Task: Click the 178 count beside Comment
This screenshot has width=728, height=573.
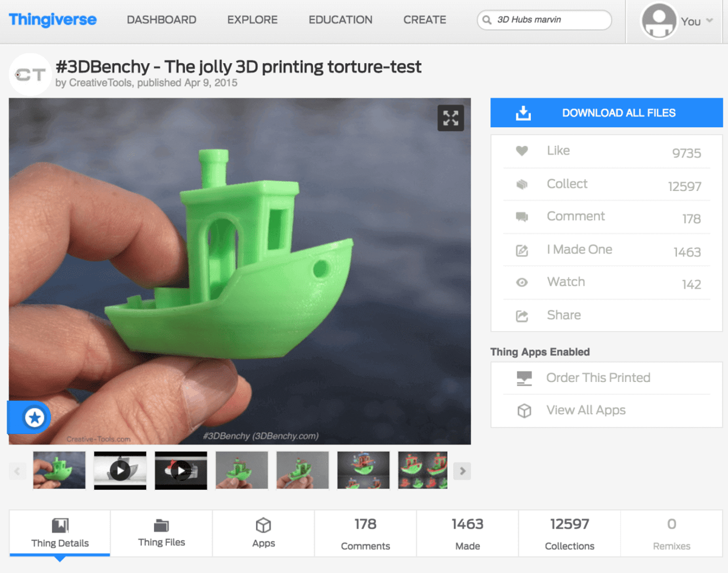Action: click(692, 219)
